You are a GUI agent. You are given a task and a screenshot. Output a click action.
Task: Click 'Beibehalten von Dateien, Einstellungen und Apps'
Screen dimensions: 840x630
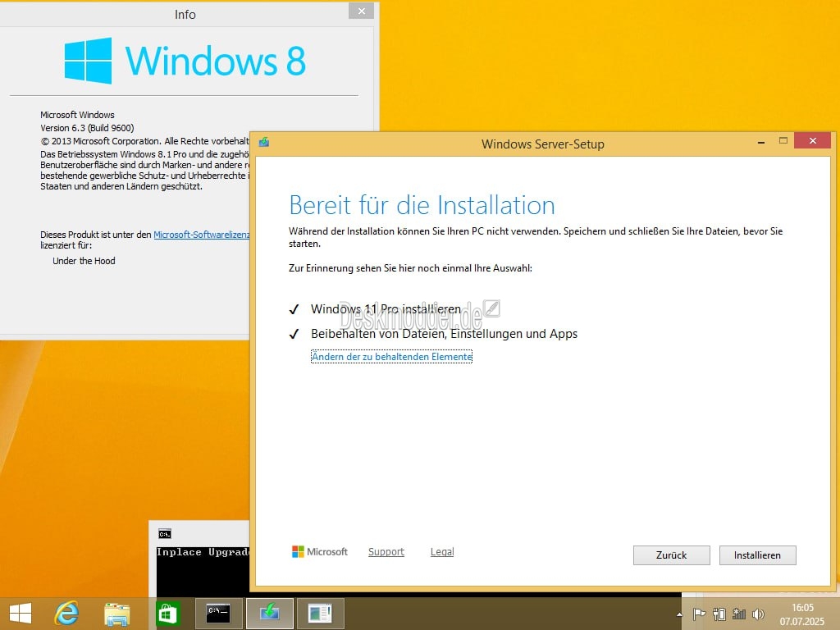444,334
